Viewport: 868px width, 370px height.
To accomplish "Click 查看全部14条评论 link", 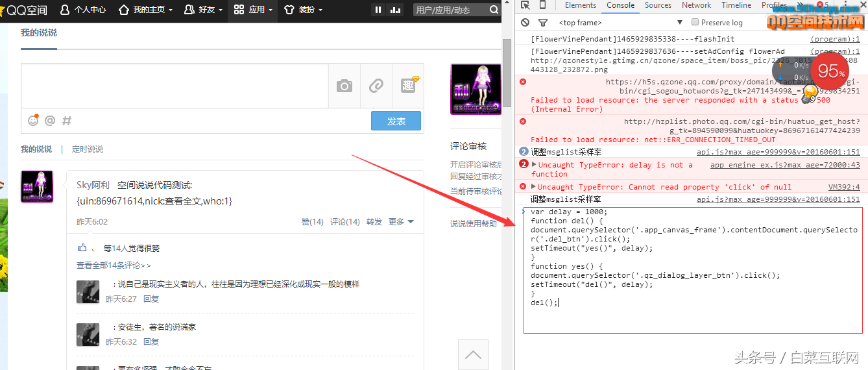I will (x=114, y=265).
